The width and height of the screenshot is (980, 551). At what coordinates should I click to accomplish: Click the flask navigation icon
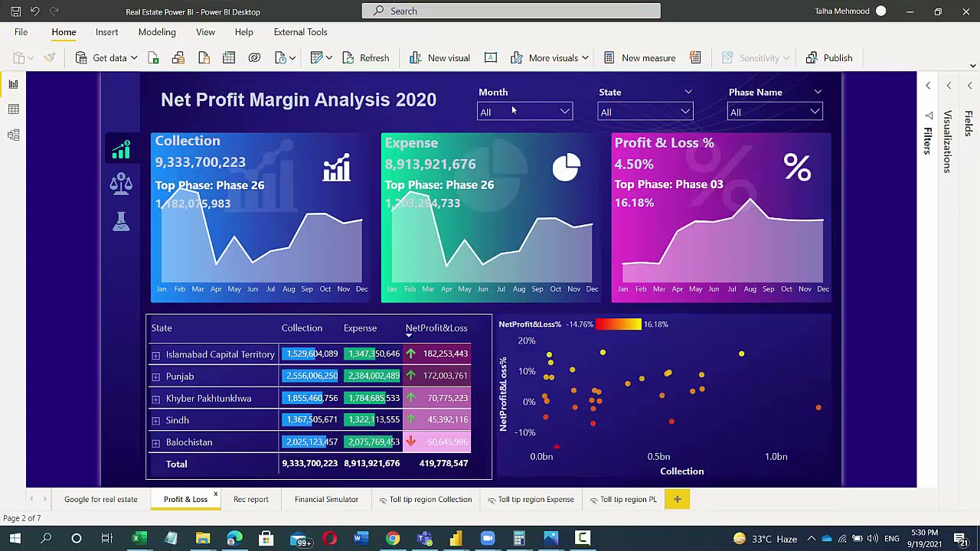pos(121,221)
